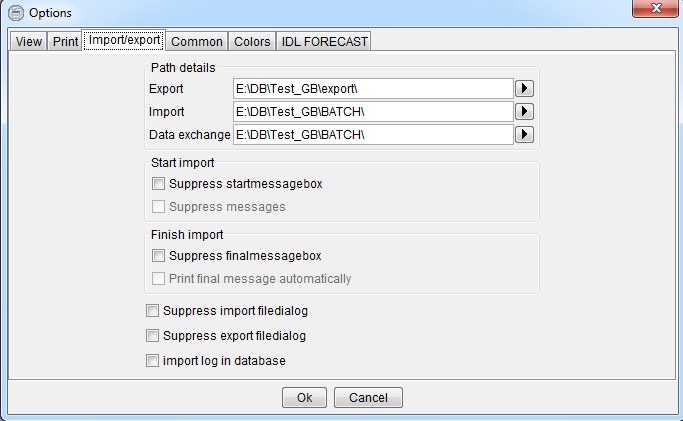This screenshot has height=421, width=683.
Task: Check Suppress import filedialog
Action: (152, 310)
